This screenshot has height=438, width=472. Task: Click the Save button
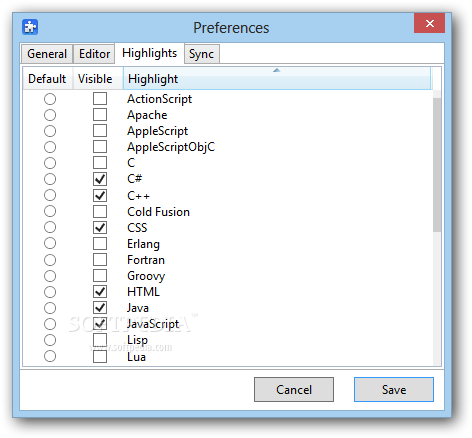394,389
